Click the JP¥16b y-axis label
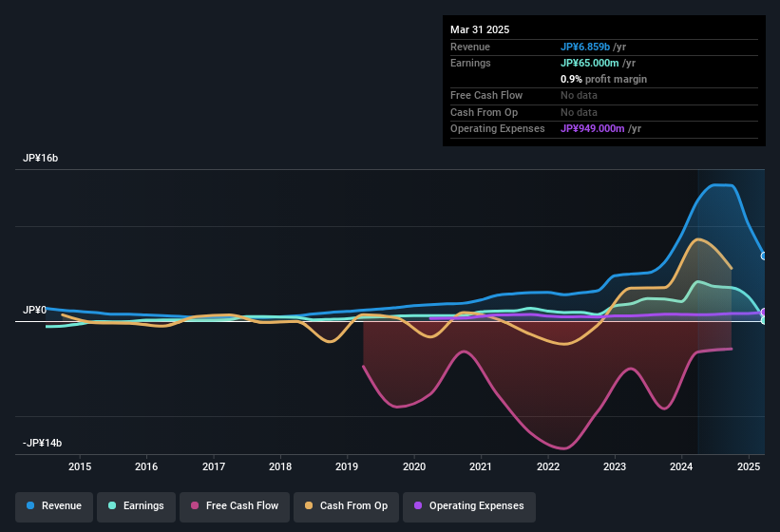 pyautogui.click(x=40, y=158)
